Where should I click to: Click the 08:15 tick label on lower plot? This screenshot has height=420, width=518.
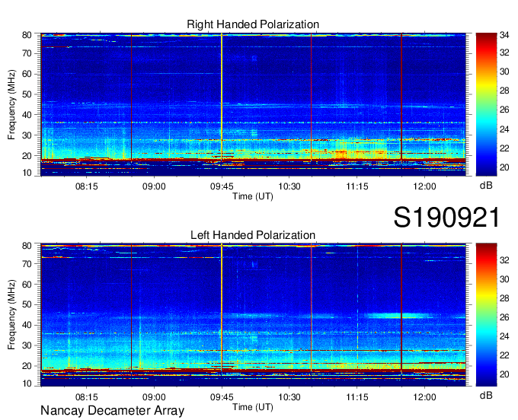87,397
